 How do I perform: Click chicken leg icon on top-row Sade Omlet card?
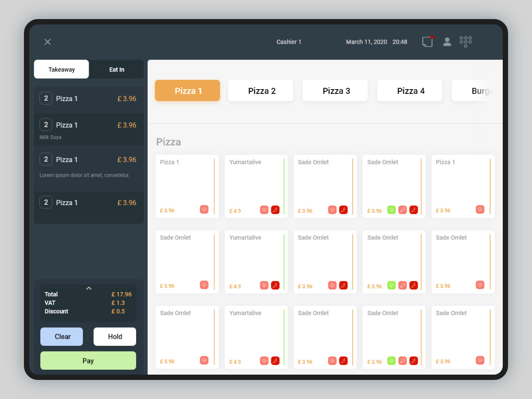coord(403,210)
